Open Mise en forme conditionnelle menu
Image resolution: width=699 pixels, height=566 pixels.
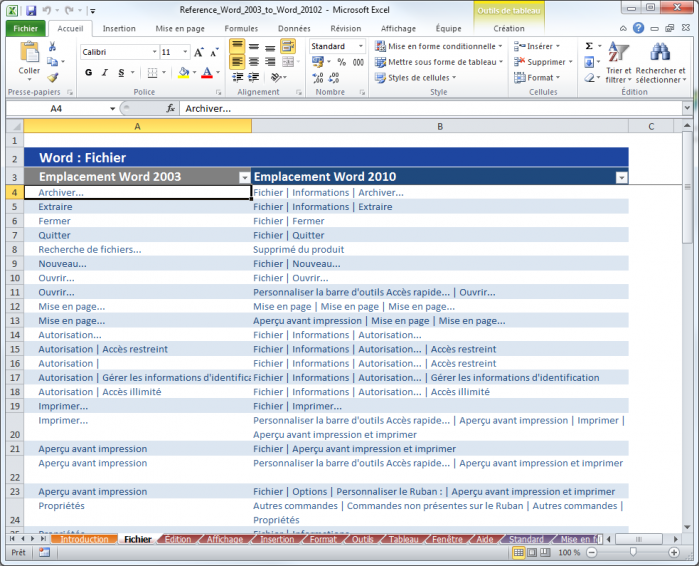click(439, 46)
